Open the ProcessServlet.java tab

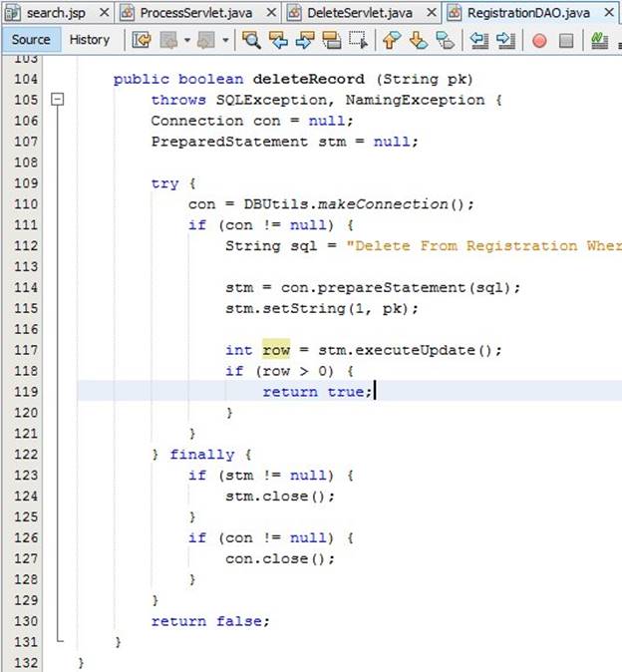click(x=195, y=13)
